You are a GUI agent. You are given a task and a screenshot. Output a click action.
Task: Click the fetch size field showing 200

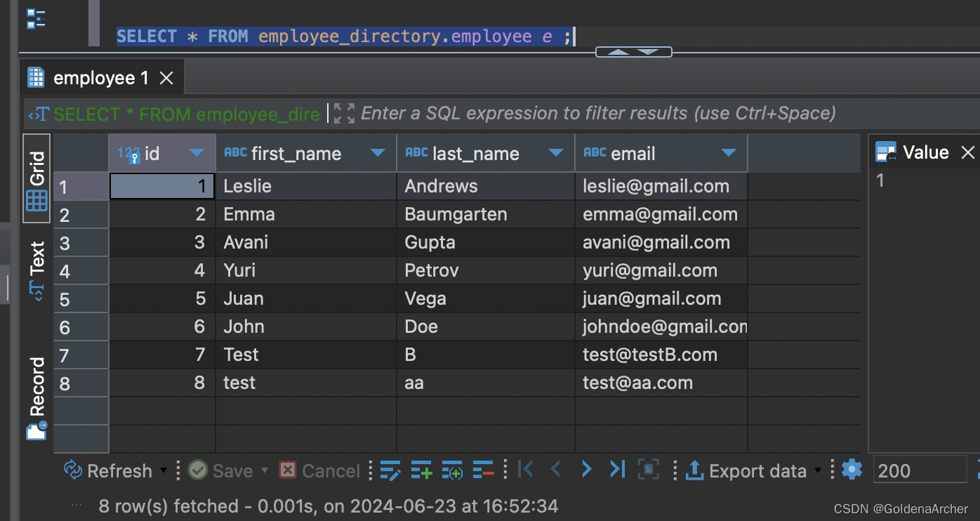920,470
